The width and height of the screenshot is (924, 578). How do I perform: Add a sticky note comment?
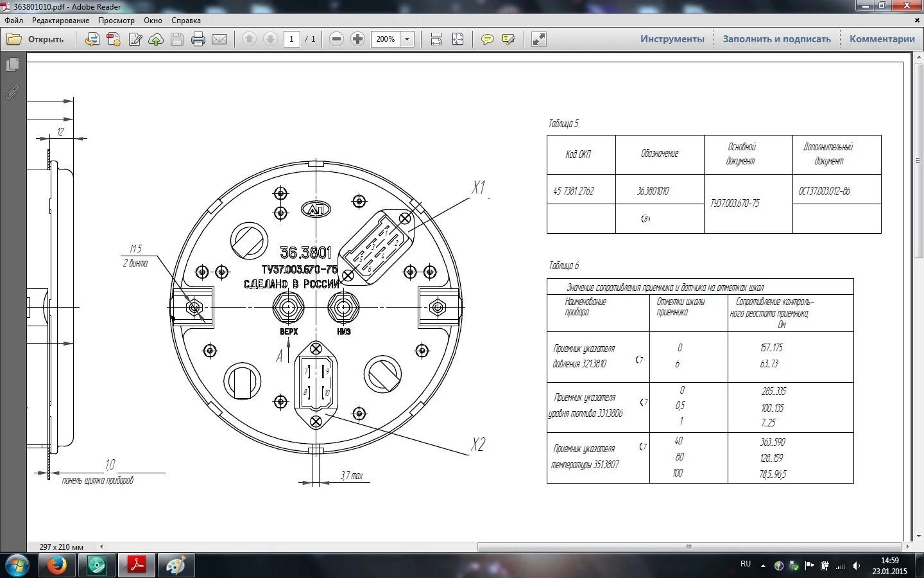(488, 39)
